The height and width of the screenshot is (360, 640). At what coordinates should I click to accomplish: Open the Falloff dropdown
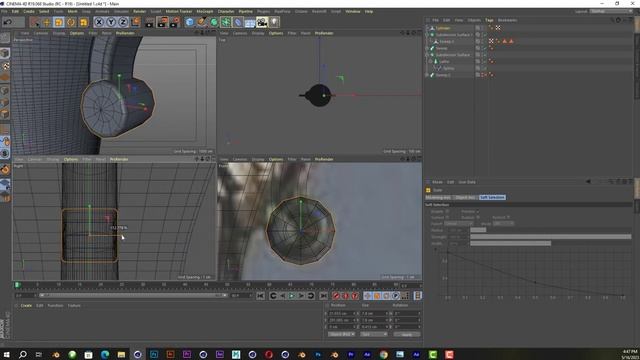(x=458, y=224)
